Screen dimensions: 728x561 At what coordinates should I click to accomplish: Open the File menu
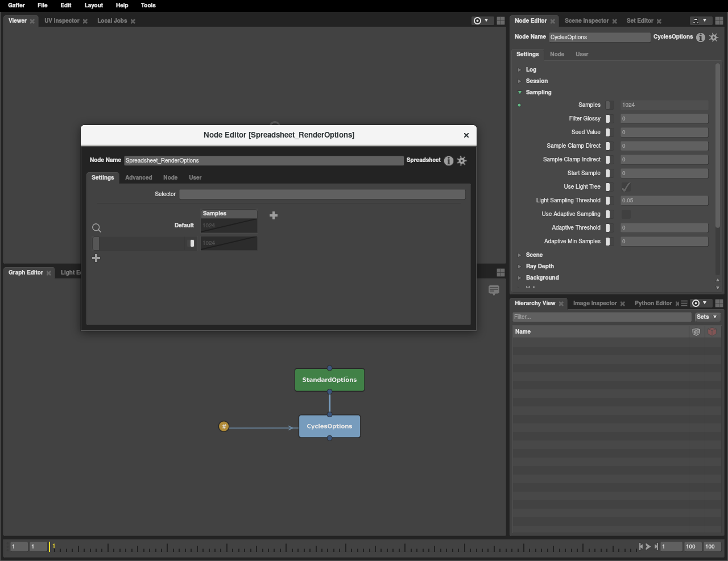[x=43, y=5]
